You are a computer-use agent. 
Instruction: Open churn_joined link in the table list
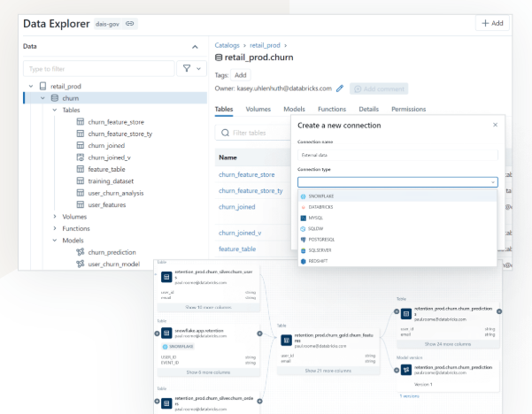point(237,207)
